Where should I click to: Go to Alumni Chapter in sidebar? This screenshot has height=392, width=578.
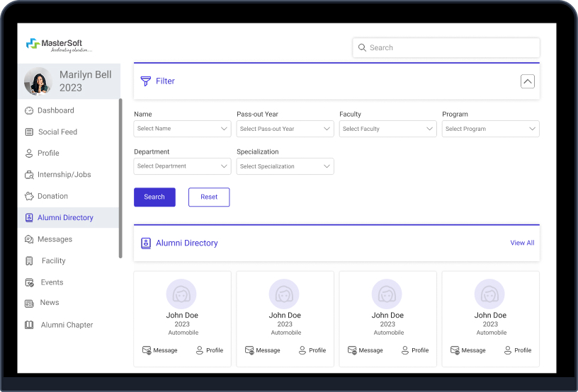tap(67, 325)
